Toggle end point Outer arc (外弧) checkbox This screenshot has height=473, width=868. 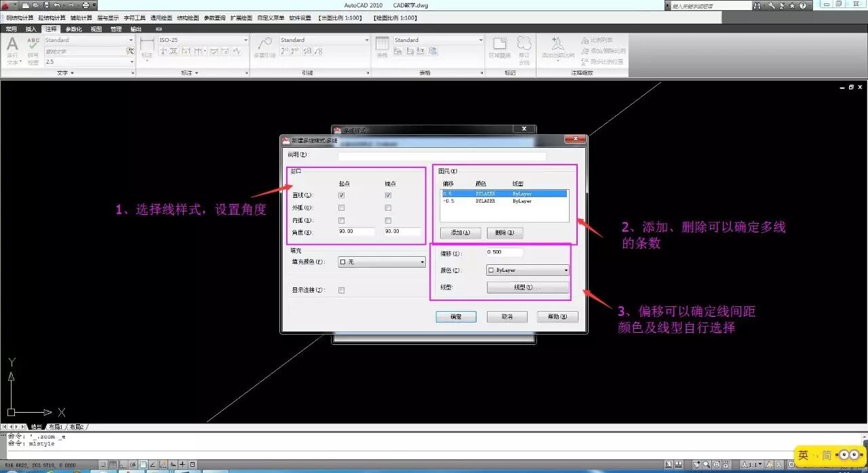[388, 207]
